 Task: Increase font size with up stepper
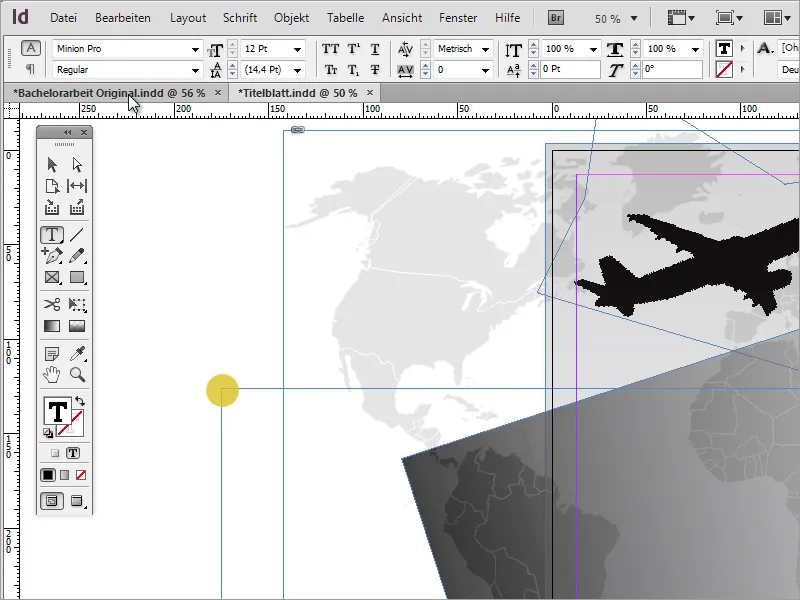(x=233, y=45)
